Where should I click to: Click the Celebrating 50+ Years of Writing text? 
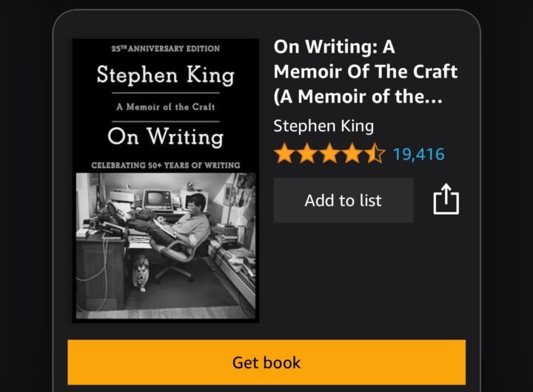166,165
